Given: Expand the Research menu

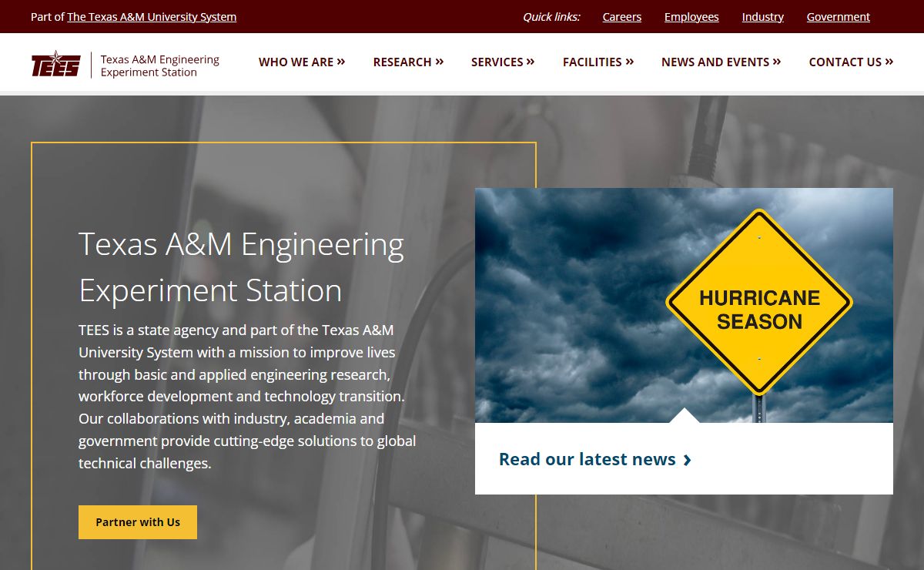Looking at the screenshot, I should pyautogui.click(x=408, y=62).
